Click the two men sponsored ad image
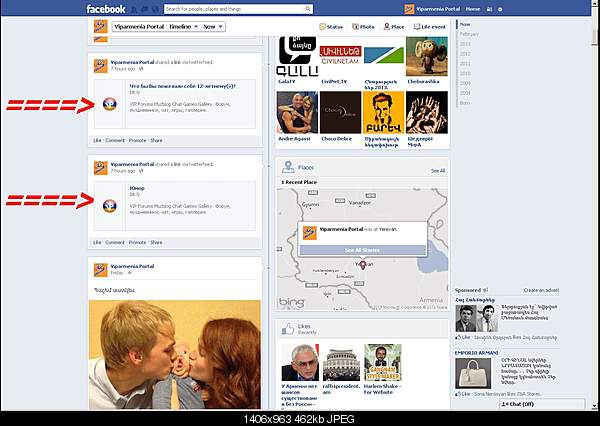This screenshot has height=426, width=600. [x=476, y=318]
